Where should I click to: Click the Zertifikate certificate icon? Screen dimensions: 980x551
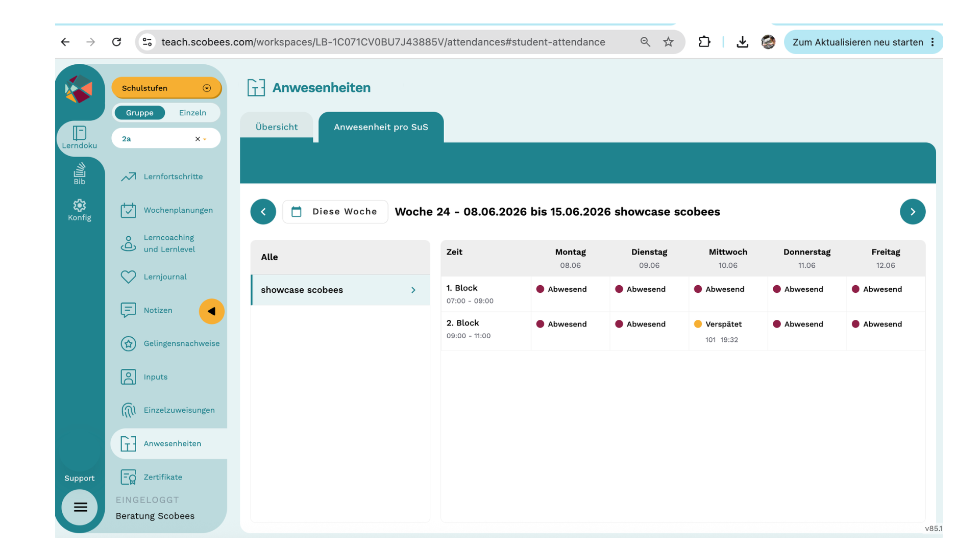click(x=128, y=477)
